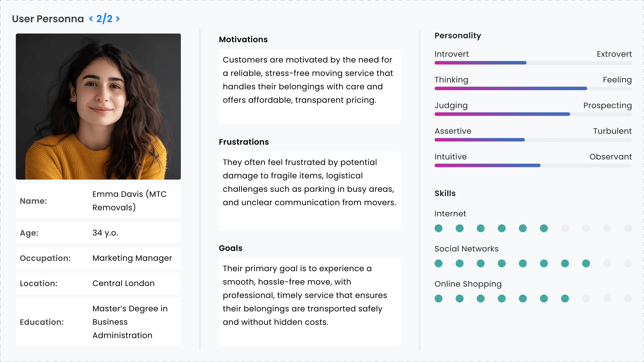Viewport: 644px width, 362px height.
Task: Click the Frustrations text box
Action: tap(309, 190)
